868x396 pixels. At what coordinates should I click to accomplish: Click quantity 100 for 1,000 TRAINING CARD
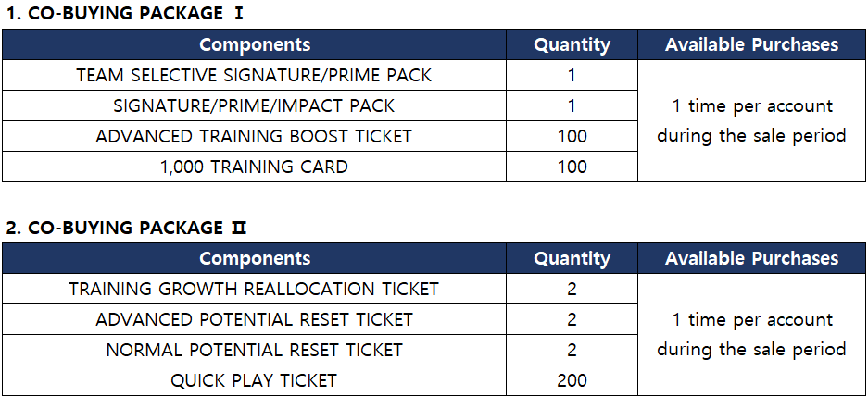pos(572,167)
